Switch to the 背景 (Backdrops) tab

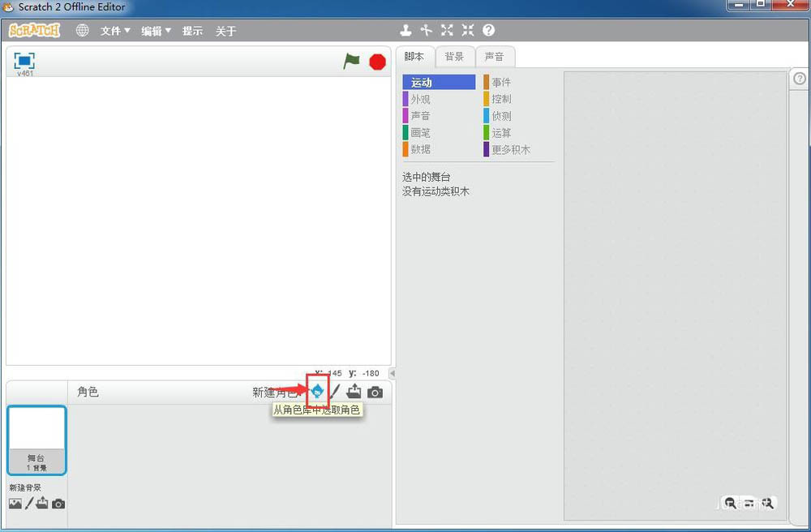tap(454, 56)
